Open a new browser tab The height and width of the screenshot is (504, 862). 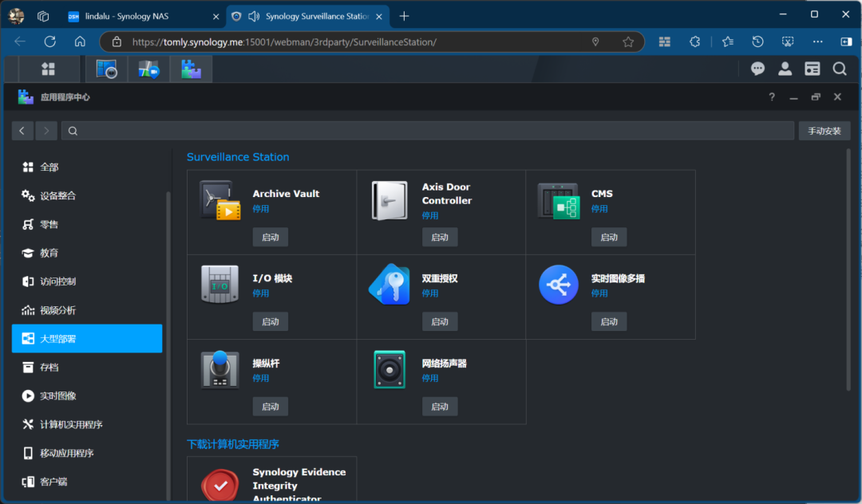[x=404, y=17]
